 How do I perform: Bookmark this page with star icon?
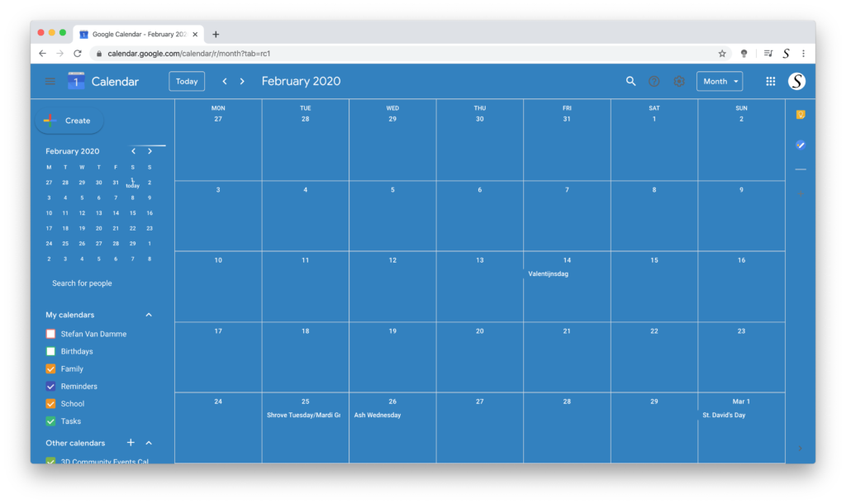click(722, 53)
